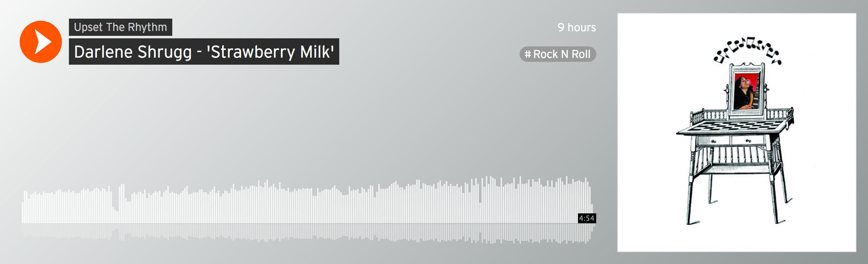Open the Upset The Rhythm artist profile
The width and height of the screenshot is (868, 264).
coord(121,27)
